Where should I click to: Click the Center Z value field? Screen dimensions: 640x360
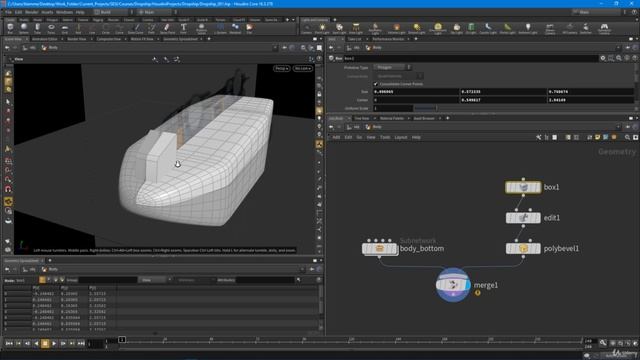point(591,100)
